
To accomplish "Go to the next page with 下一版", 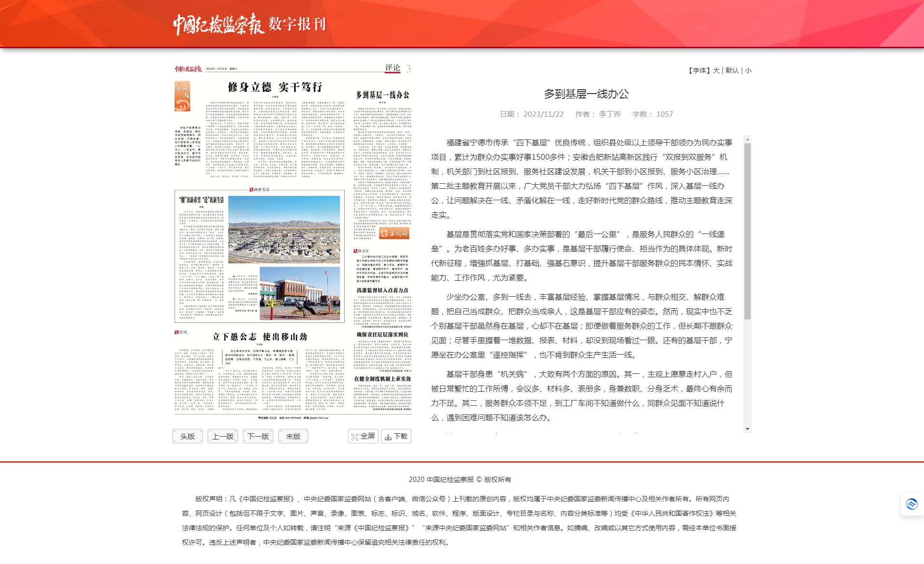I will point(258,436).
